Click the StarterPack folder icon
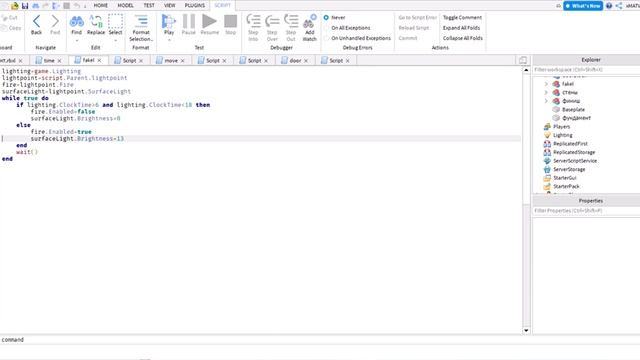Viewport: 640px width, 360px height. pyautogui.click(x=547, y=186)
